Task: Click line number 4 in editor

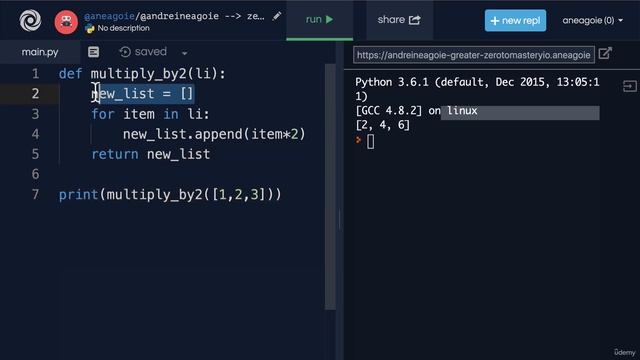Action: pyautogui.click(x=36, y=134)
